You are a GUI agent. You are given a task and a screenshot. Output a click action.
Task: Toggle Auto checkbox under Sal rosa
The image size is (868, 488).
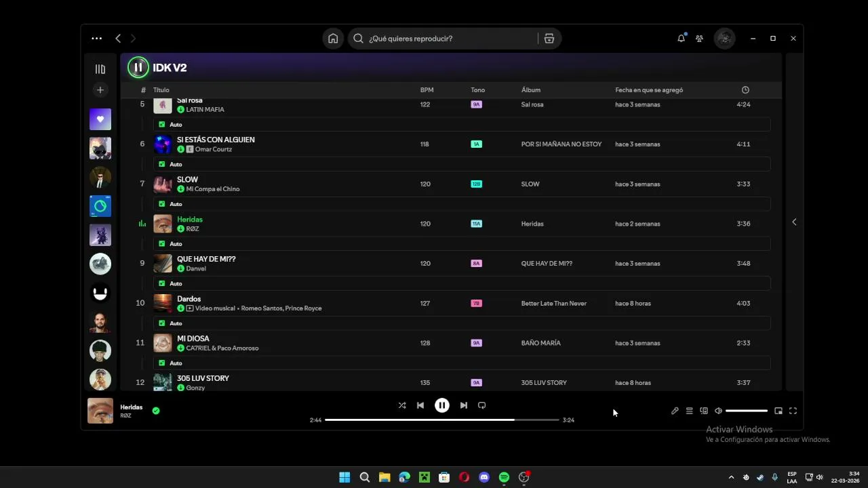161,125
